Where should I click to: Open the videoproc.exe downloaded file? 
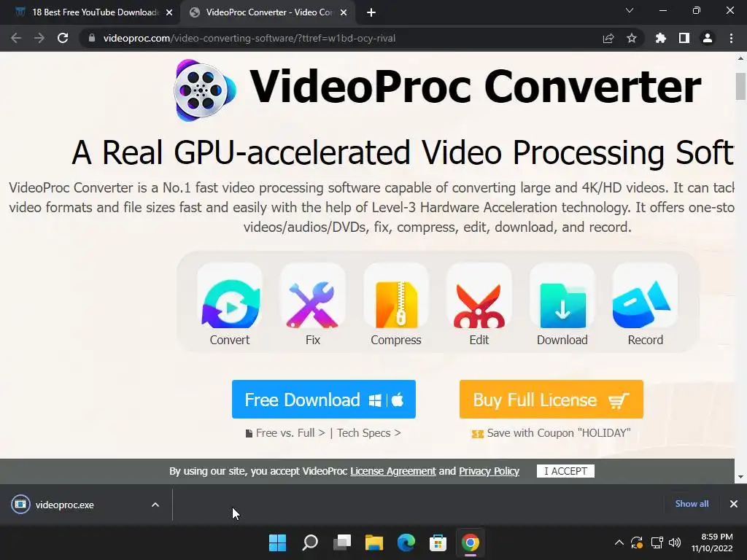coord(64,505)
